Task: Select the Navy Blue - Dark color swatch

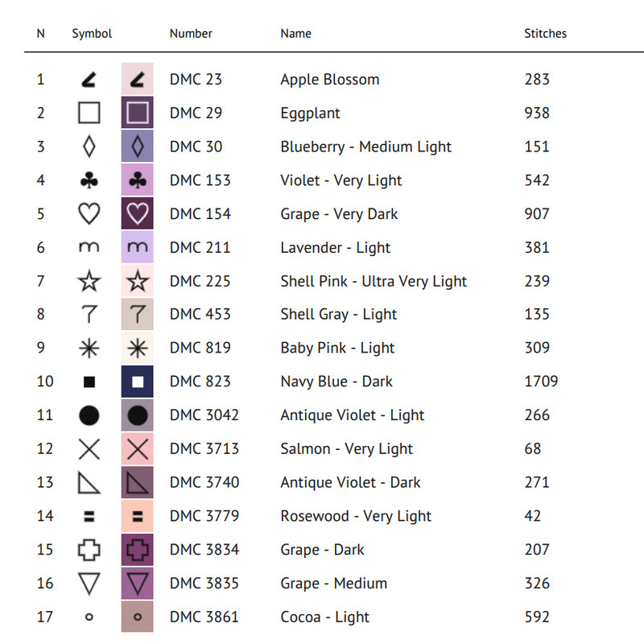Action: tap(138, 382)
